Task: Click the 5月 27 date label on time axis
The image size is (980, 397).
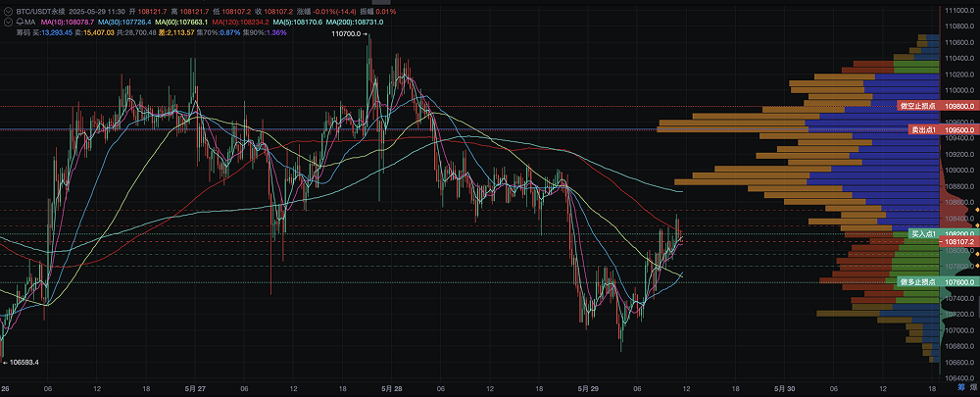Action: (x=196, y=388)
